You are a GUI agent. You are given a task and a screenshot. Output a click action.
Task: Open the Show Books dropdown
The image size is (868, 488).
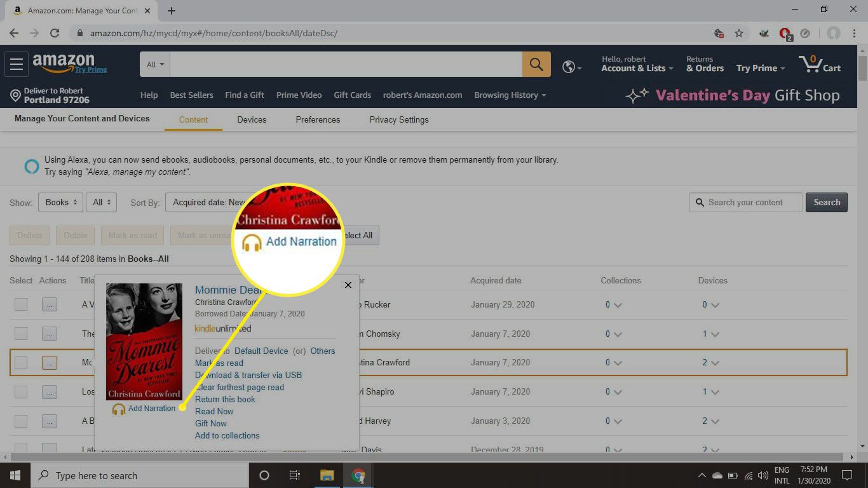click(x=60, y=202)
